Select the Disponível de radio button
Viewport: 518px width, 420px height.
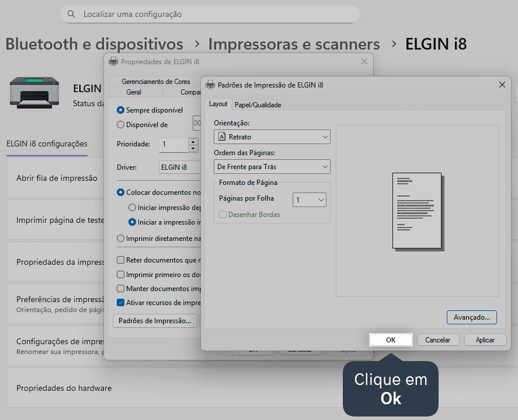point(120,125)
